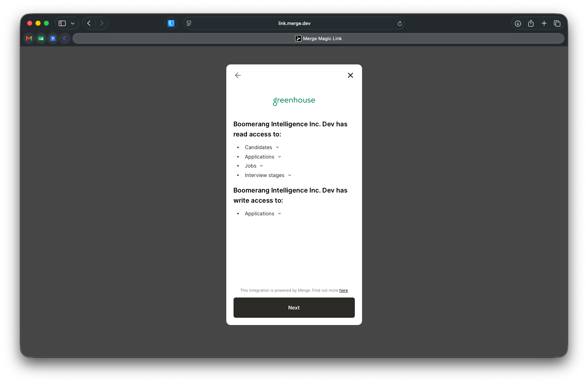Navigate forward with Safari forward arrow
The height and width of the screenshot is (384, 588).
click(x=102, y=23)
